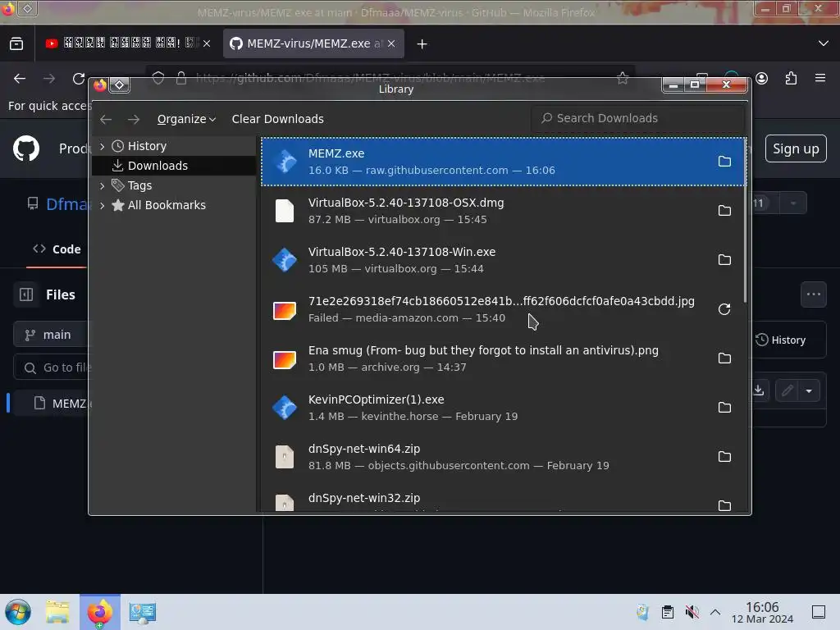Close the YouTube tab
The image size is (840, 630).
pyautogui.click(x=207, y=44)
